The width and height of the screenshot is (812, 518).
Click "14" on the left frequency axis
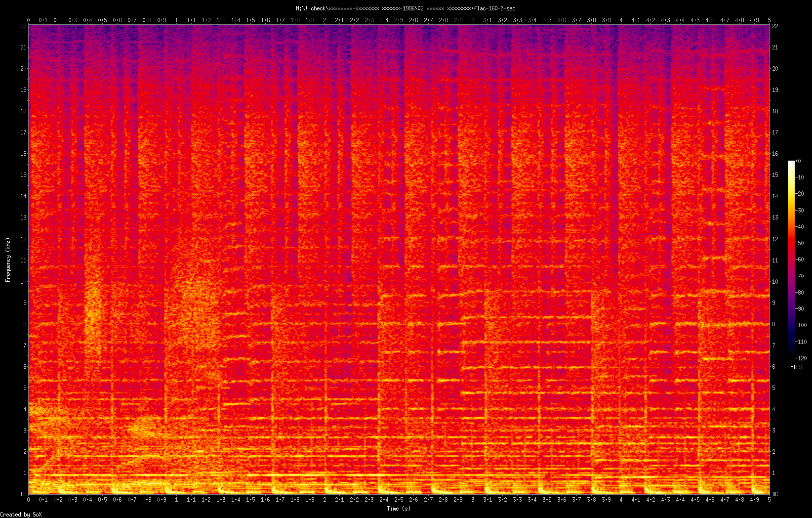pyautogui.click(x=23, y=196)
